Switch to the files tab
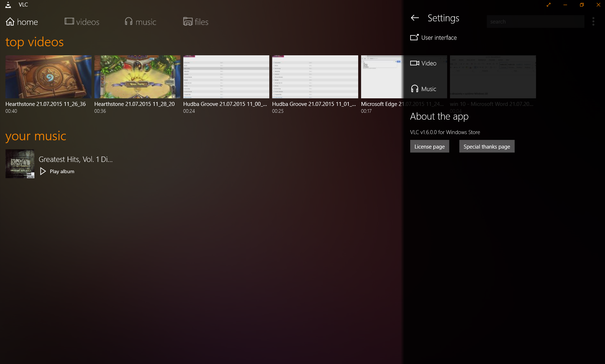The width and height of the screenshot is (605, 364). pos(196,22)
